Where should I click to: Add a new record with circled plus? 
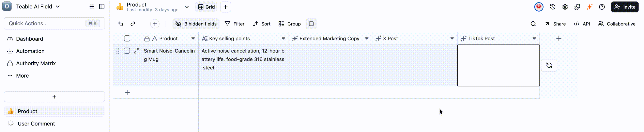(x=155, y=24)
